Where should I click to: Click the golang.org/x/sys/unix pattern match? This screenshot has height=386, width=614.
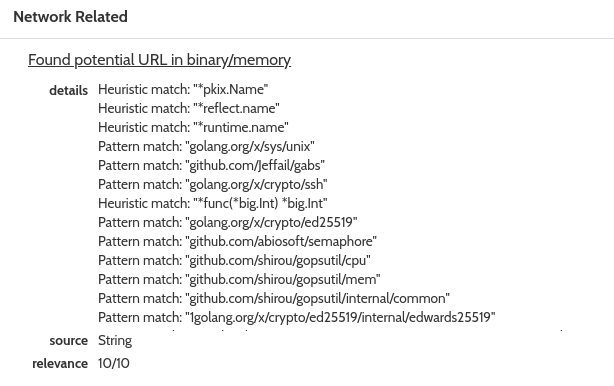[x=206, y=146]
